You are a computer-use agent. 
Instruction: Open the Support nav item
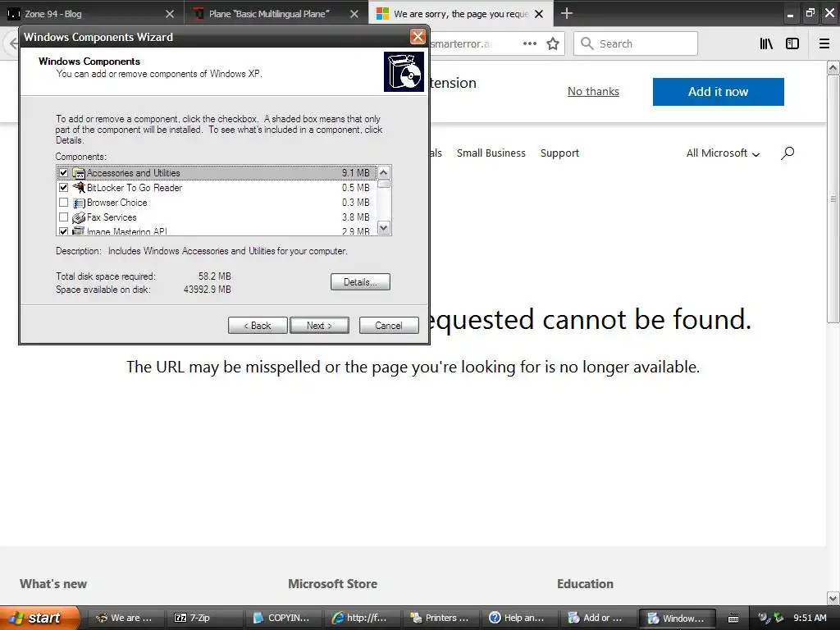(x=559, y=153)
